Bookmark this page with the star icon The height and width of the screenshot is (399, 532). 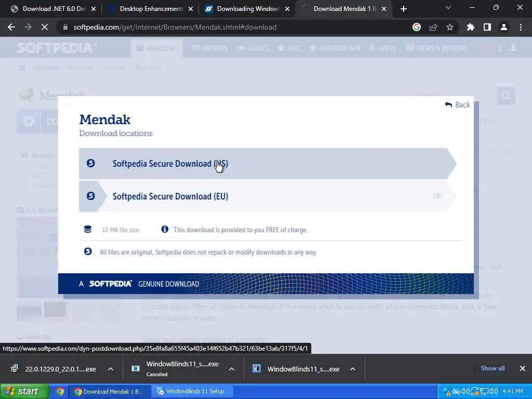tap(450, 27)
